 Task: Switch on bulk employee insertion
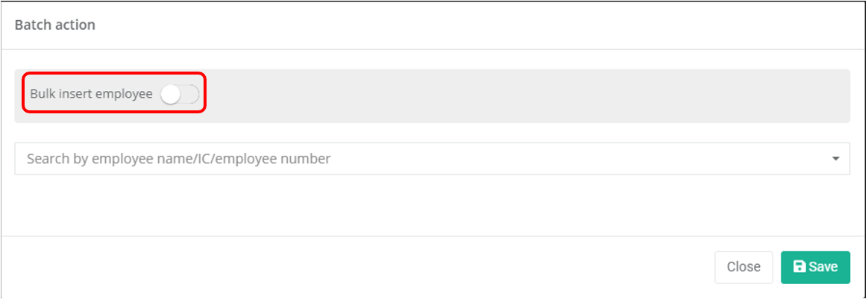tap(180, 94)
